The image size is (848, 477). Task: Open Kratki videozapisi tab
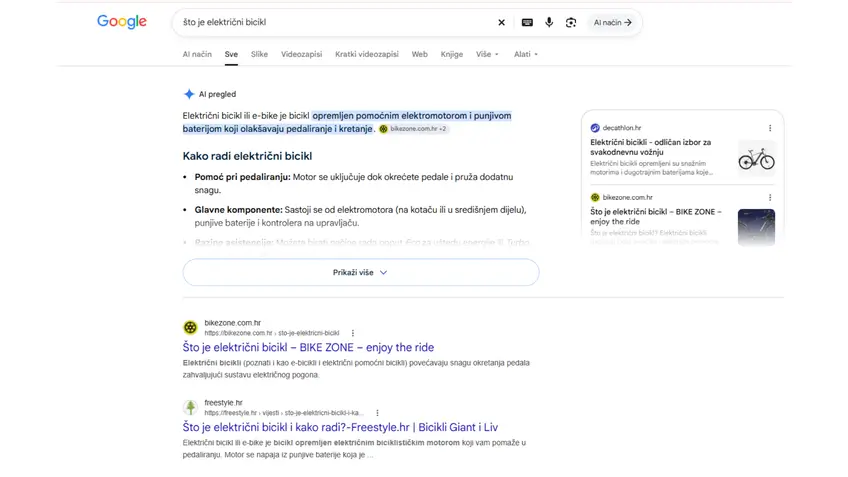[x=367, y=54]
